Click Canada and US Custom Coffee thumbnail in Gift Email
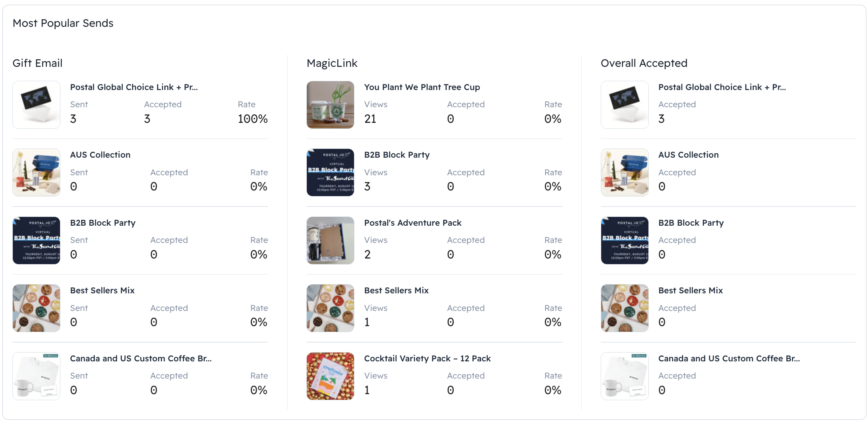The height and width of the screenshot is (425, 868). click(36, 376)
